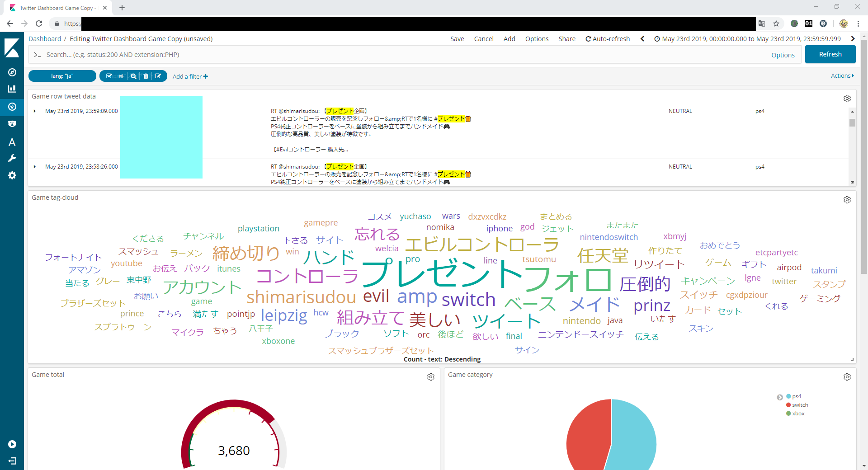The height and width of the screenshot is (470, 868).
Task: Open the Share menu item
Action: (566, 39)
